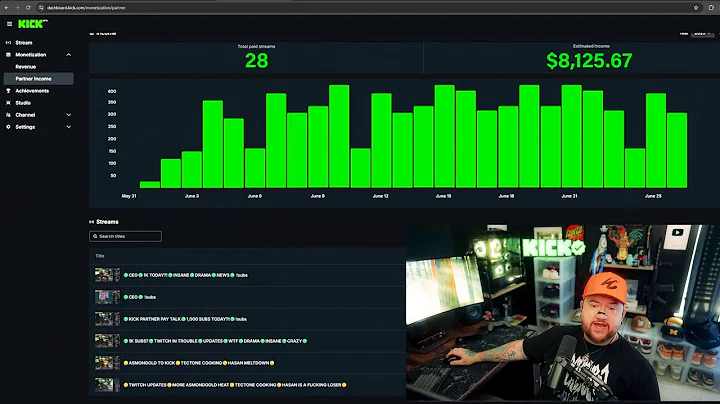Screen dimensions: 720x404
Task: Expand the Settings menu chevron
Action: pyautogui.click(x=68, y=127)
